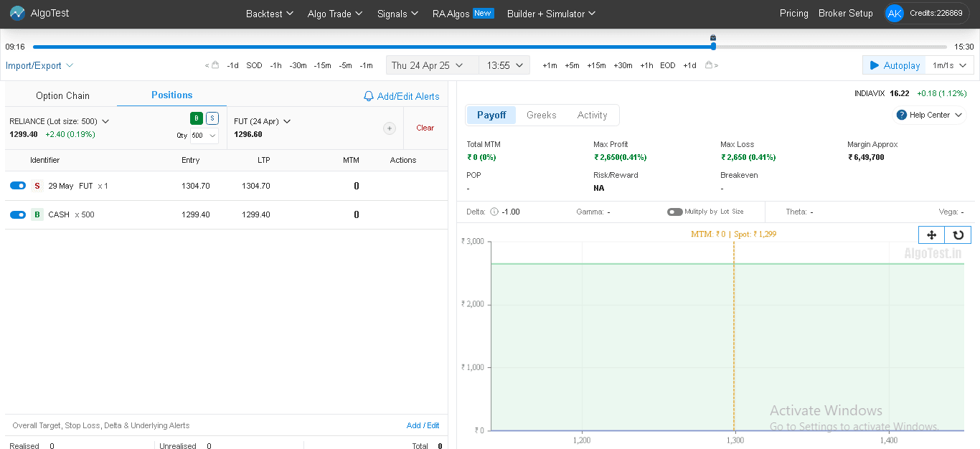Toggle off the CASH x 500 position
Image resolution: width=980 pixels, height=449 pixels.
[18, 214]
